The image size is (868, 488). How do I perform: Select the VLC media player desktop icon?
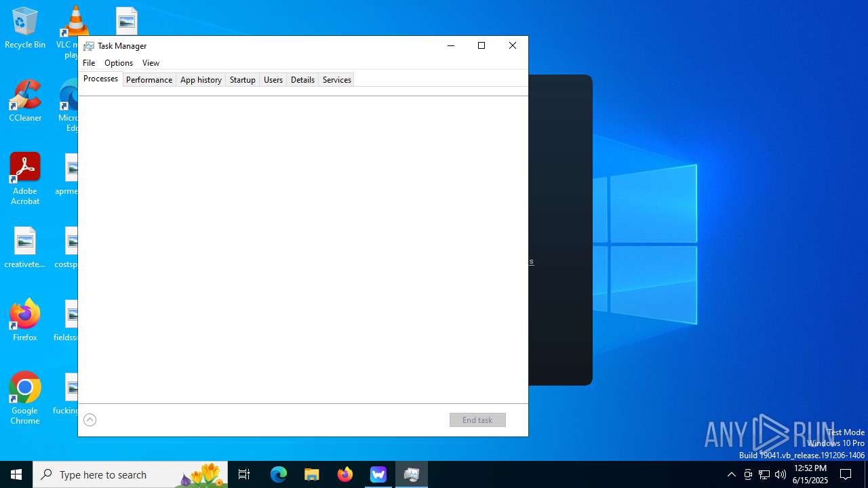71,33
